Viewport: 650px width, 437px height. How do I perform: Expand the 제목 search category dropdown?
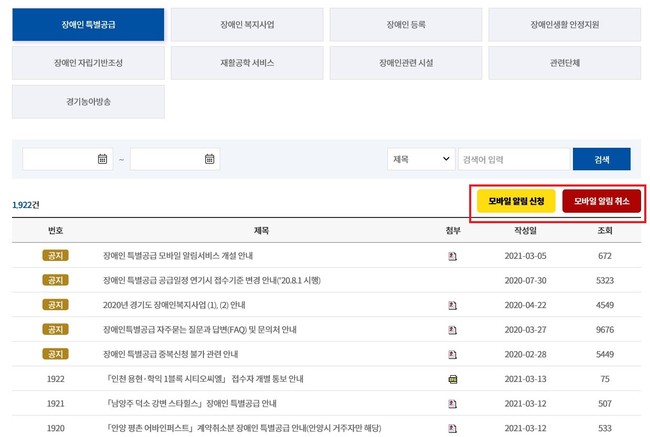pos(421,159)
